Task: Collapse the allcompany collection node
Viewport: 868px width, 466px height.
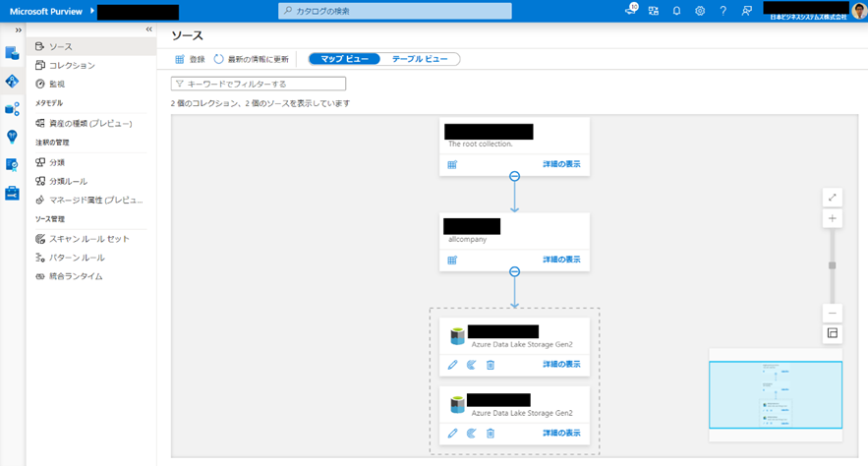Action: tap(514, 271)
